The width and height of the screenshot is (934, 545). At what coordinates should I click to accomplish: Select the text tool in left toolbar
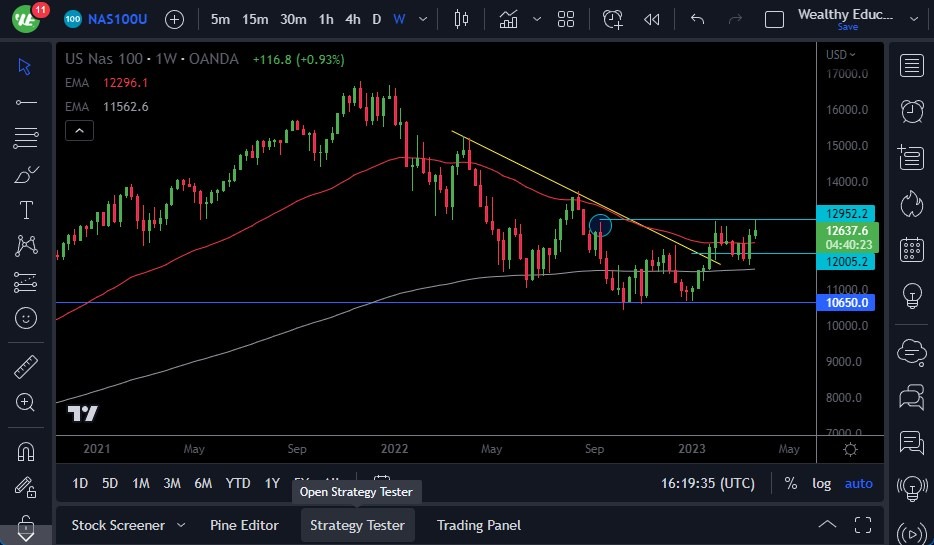point(26,210)
